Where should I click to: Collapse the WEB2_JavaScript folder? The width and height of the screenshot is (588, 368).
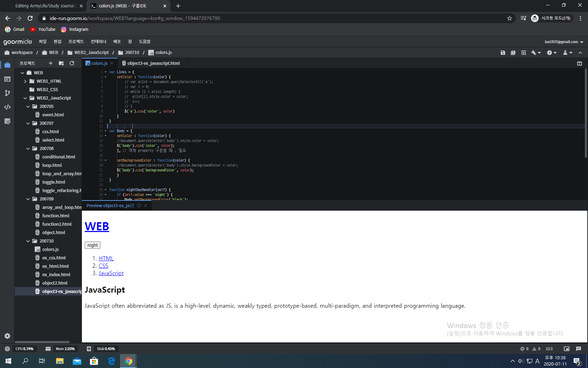[25, 98]
